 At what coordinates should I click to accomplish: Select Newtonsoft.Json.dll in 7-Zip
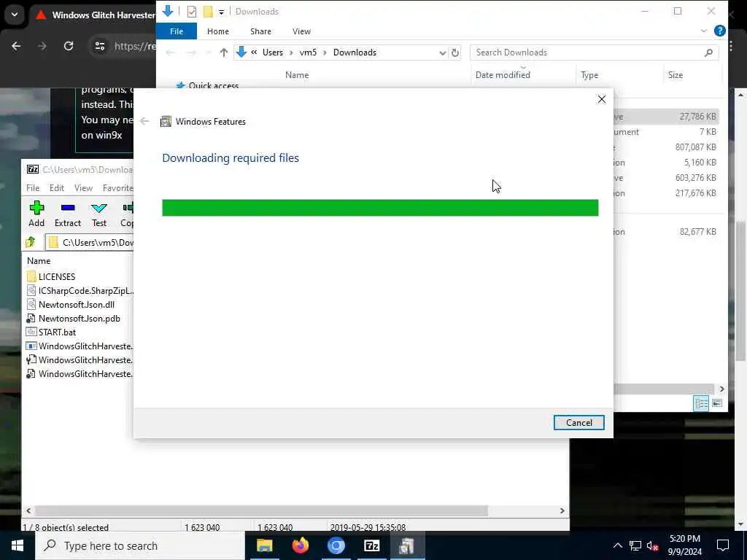71,304
